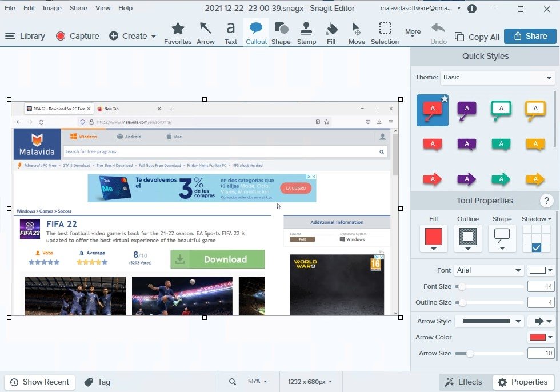Toggle the Shadow checkbox
Viewport: 560px width, 392px height.
tap(536, 247)
